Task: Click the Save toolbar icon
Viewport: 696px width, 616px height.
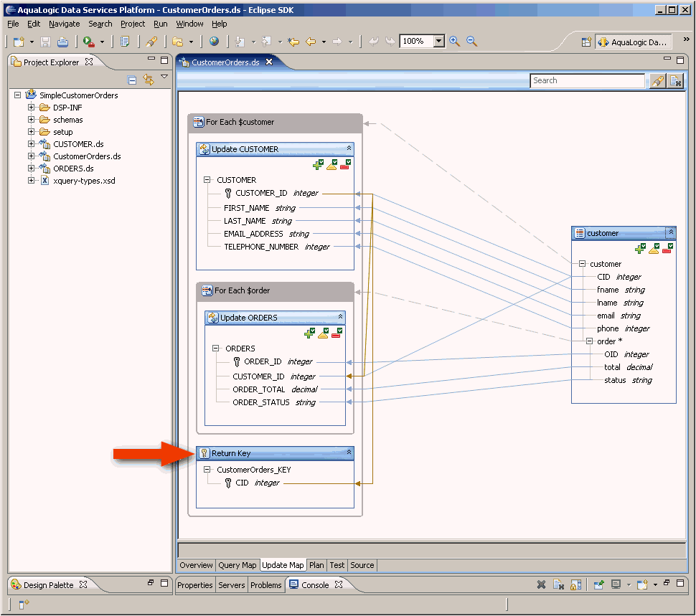Action: [x=45, y=42]
